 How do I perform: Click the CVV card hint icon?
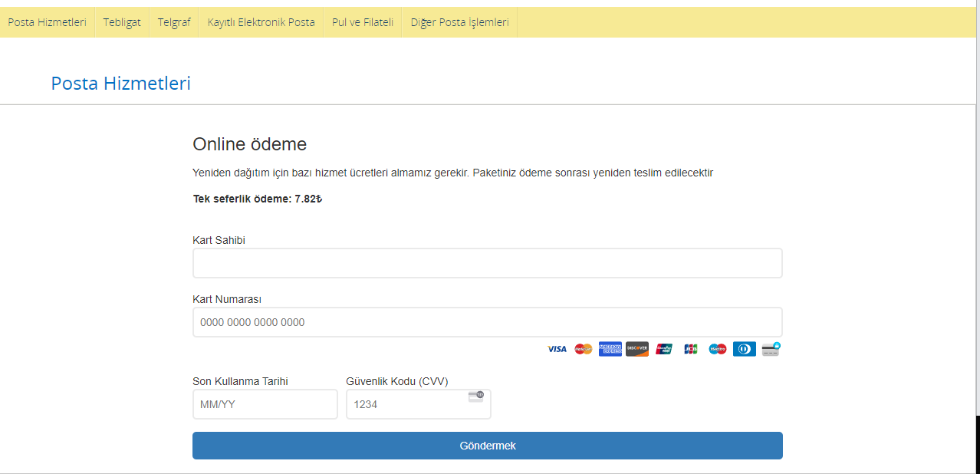click(x=476, y=396)
